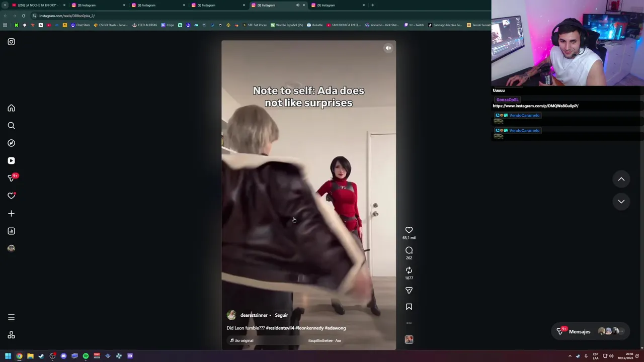Viewport: 644px width, 362px height.
Task: Open Spotify from taskbar
Action: 86,356
